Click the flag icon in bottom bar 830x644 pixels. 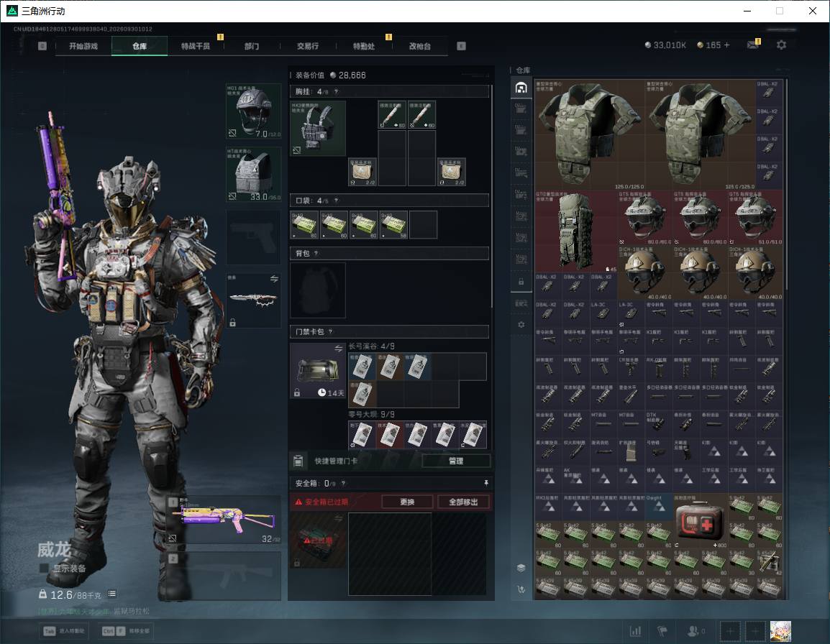tap(662, 631)
